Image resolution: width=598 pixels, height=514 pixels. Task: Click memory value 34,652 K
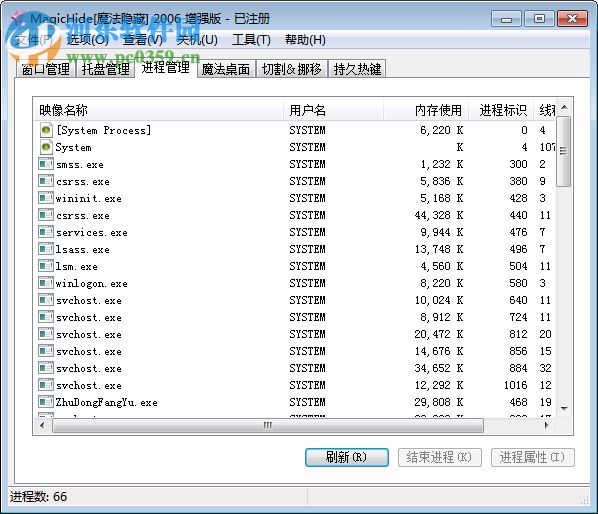pyautogui.click(x=439, y=368)
